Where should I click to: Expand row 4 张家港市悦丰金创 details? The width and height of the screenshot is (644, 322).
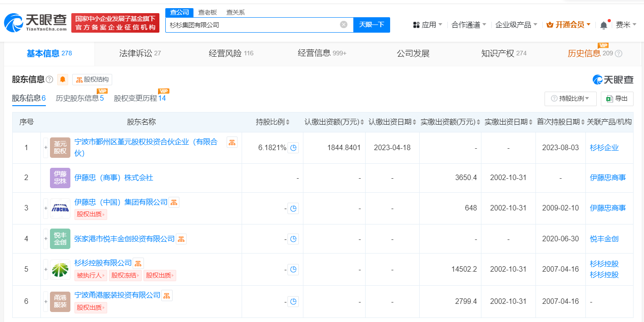coord(45,239)
